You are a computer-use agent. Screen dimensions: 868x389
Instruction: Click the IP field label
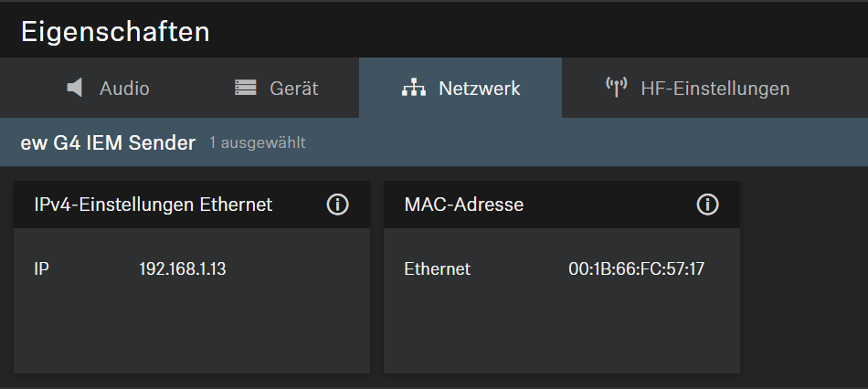pyautogui.click(x=41, y=268)
